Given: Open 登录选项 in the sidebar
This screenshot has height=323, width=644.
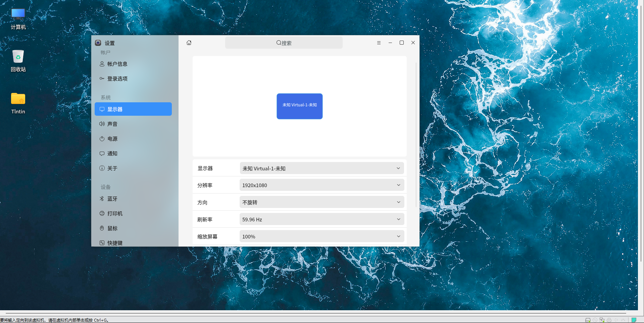Looking at the screenshot, I should pyautogui.click(x=133, y=78).
